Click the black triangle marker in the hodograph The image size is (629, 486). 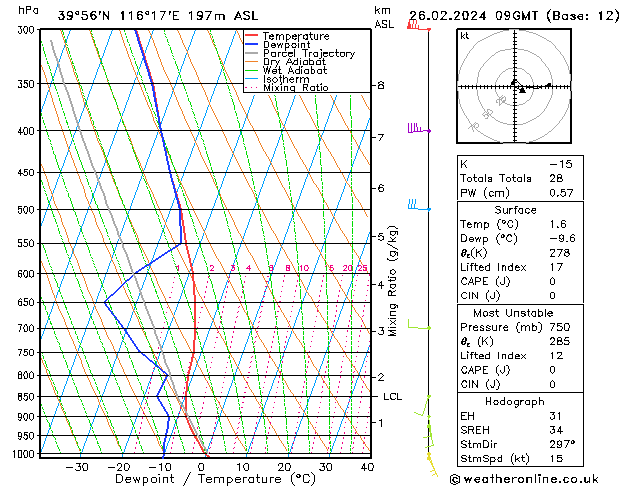pyautogui.click(x=522, y=90)
